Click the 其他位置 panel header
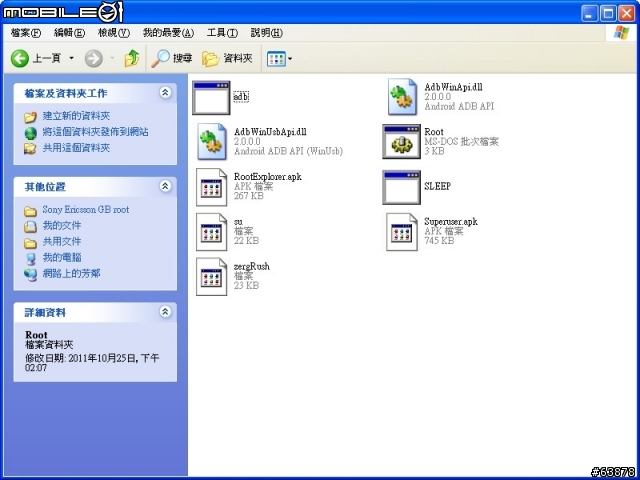Screen dimensions: 640x480 [x=95, y=187]
